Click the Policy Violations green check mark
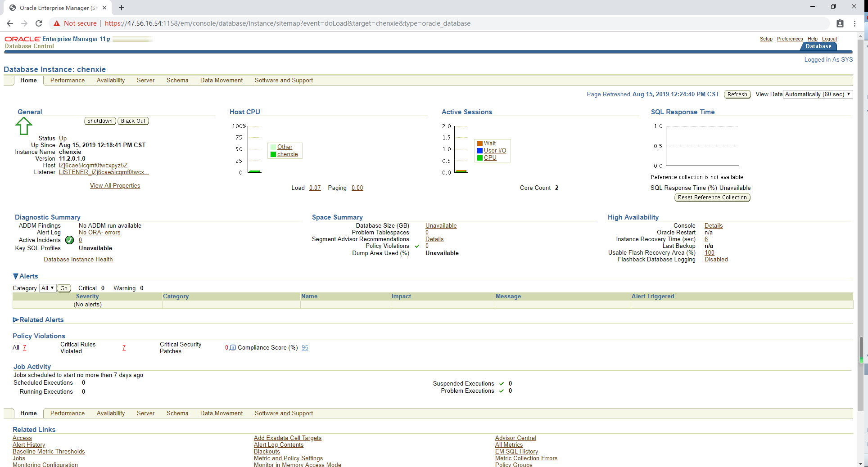 tap(417, 246)
